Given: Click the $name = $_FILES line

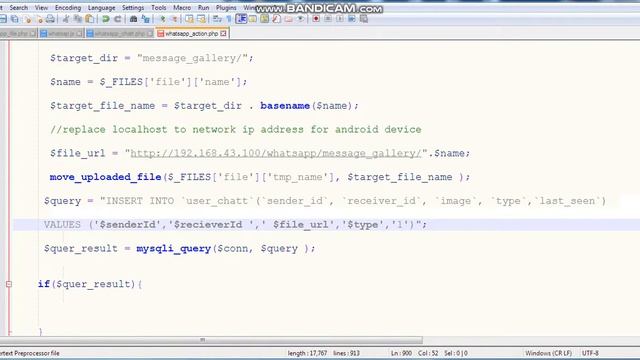Looking at the screenshot, I should coord(149,82).
